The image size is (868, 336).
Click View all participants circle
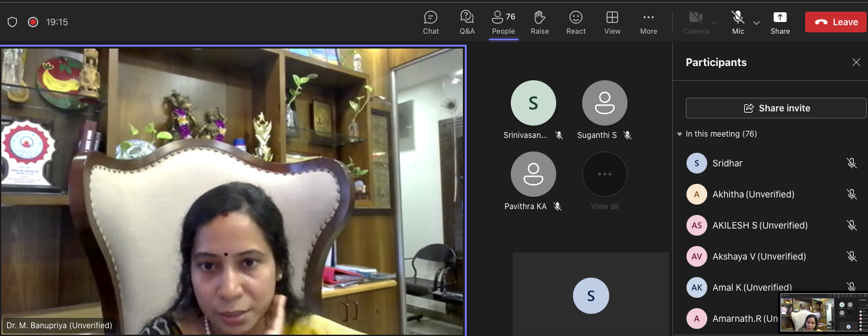tap(604, 175)
